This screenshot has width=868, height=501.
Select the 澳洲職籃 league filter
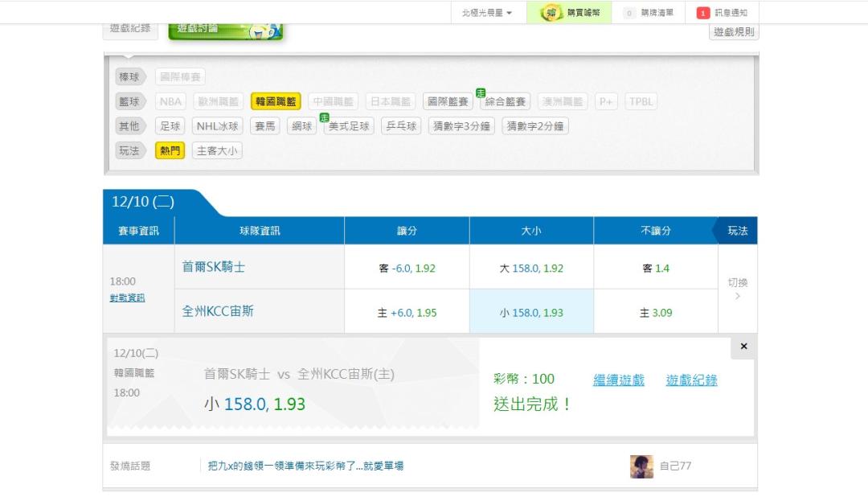coord(563,101)
